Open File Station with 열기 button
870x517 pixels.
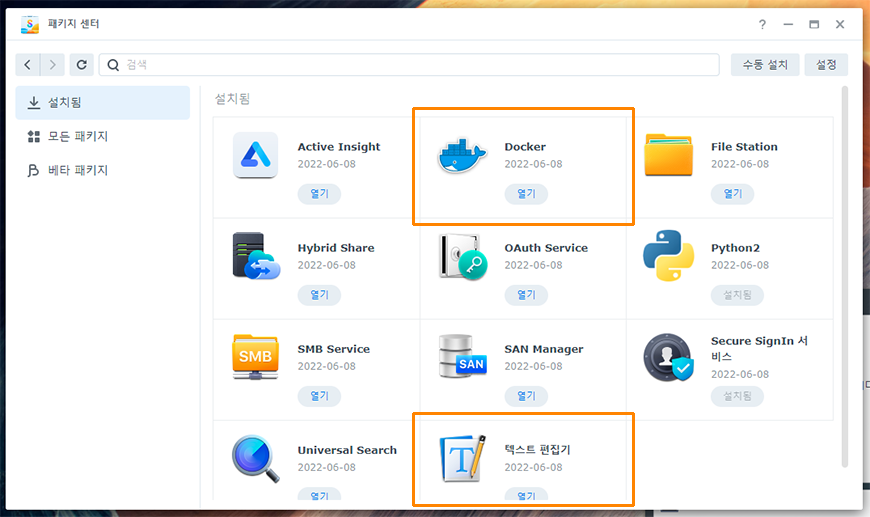click(732, 194)
